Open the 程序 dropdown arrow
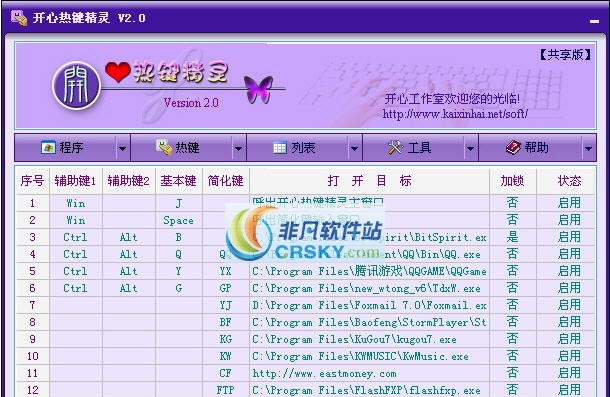 click(x=122, y=148)
